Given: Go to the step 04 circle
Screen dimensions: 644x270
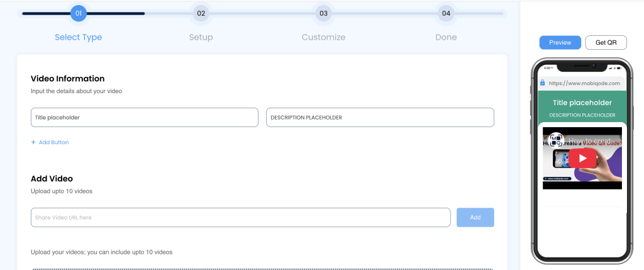Looking at the screenshot, I should tap(446, 13).
